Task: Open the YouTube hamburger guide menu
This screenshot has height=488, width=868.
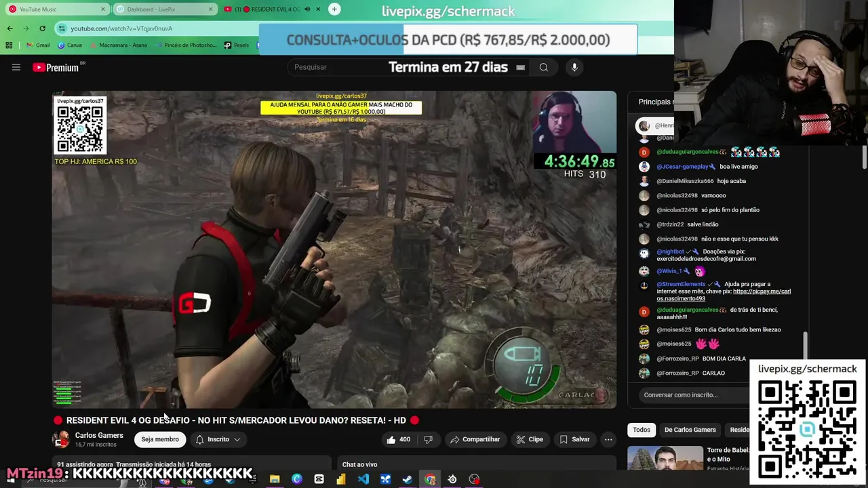Action: click(x=16, y=67)
